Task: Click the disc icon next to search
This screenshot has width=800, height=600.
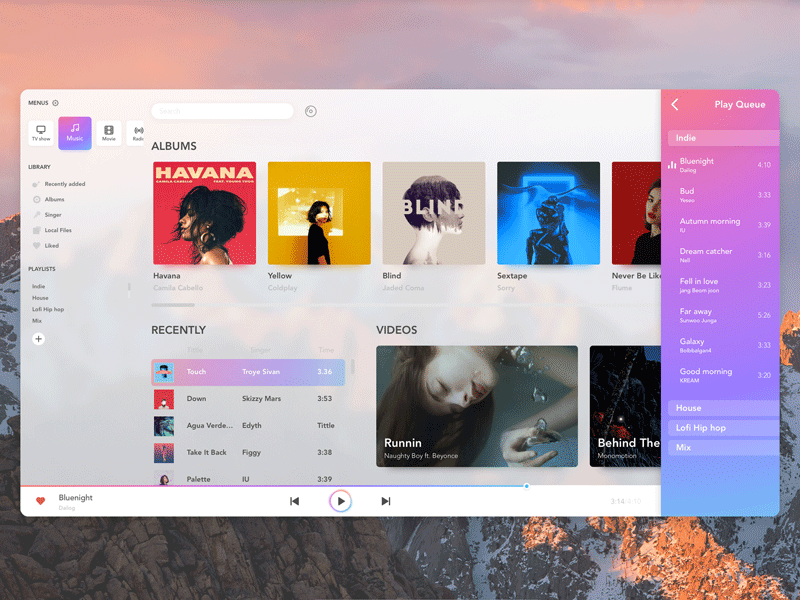Action: point(310,111)
